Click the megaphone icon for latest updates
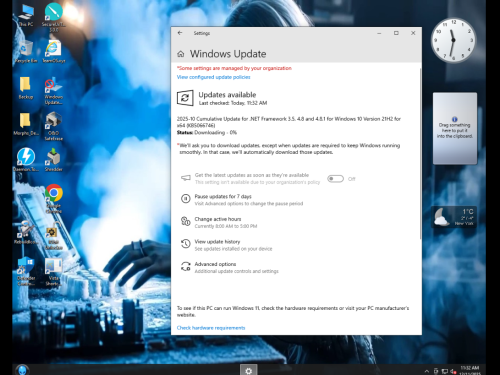 (x=185, y=178)
